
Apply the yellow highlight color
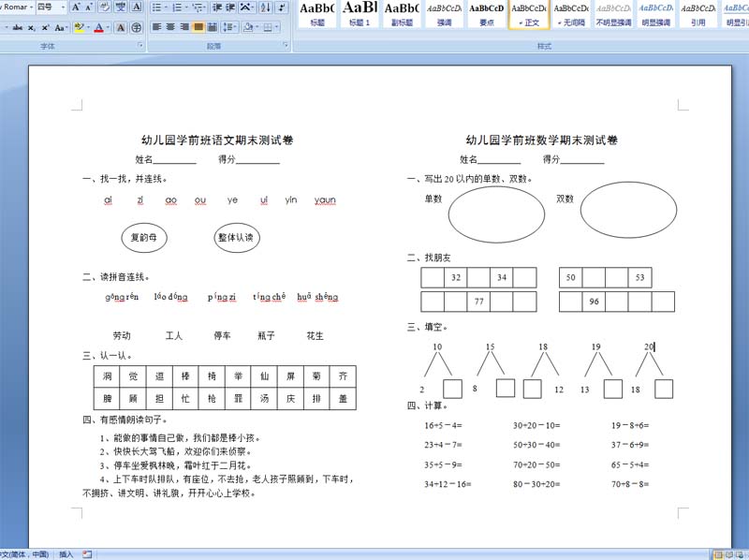coord(80,28)
